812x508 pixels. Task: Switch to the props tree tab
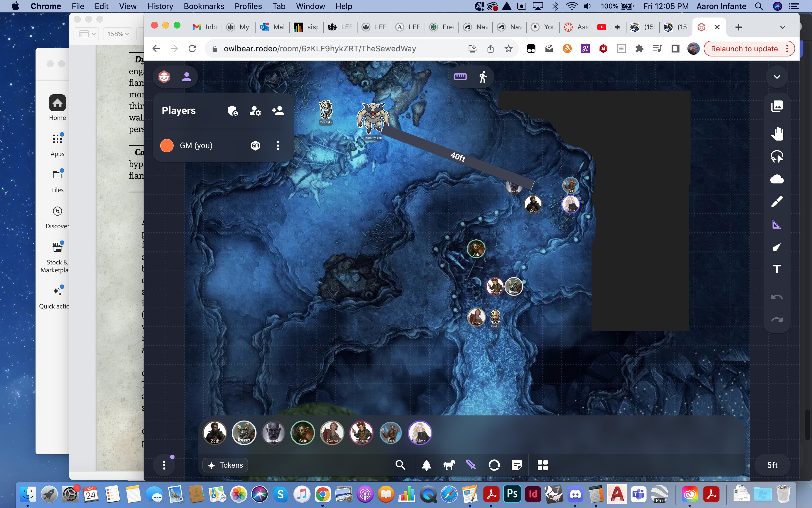427,465
